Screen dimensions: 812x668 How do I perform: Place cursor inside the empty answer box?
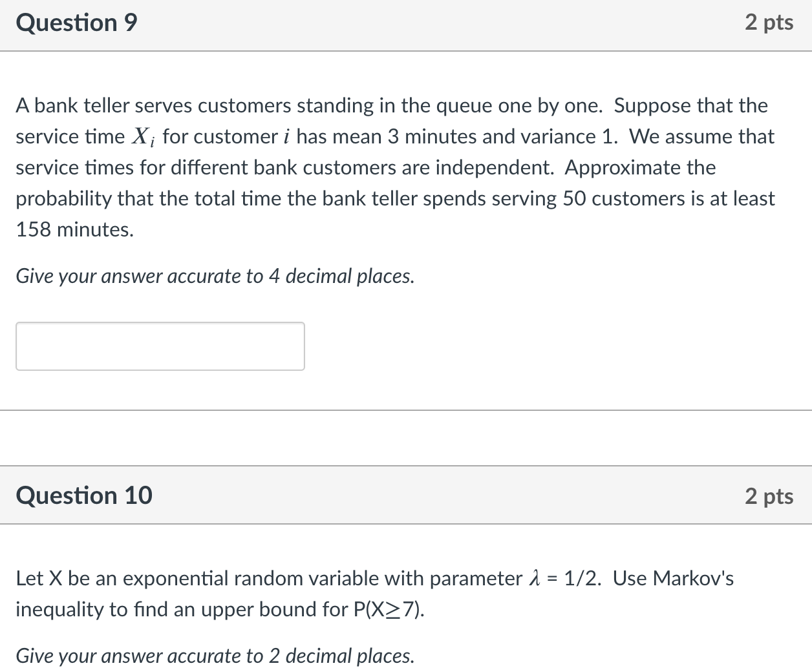tap(160, 346)
